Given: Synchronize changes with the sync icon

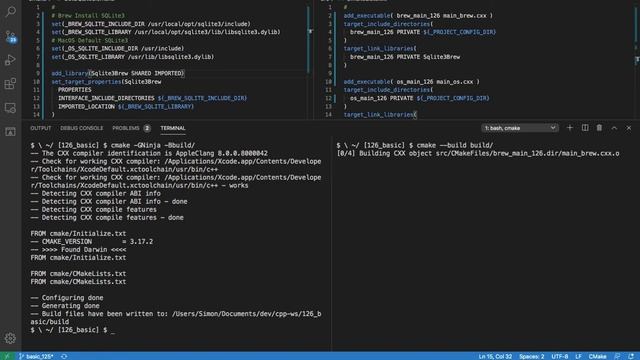Looking at the screenshot, I should click(64, 356).
